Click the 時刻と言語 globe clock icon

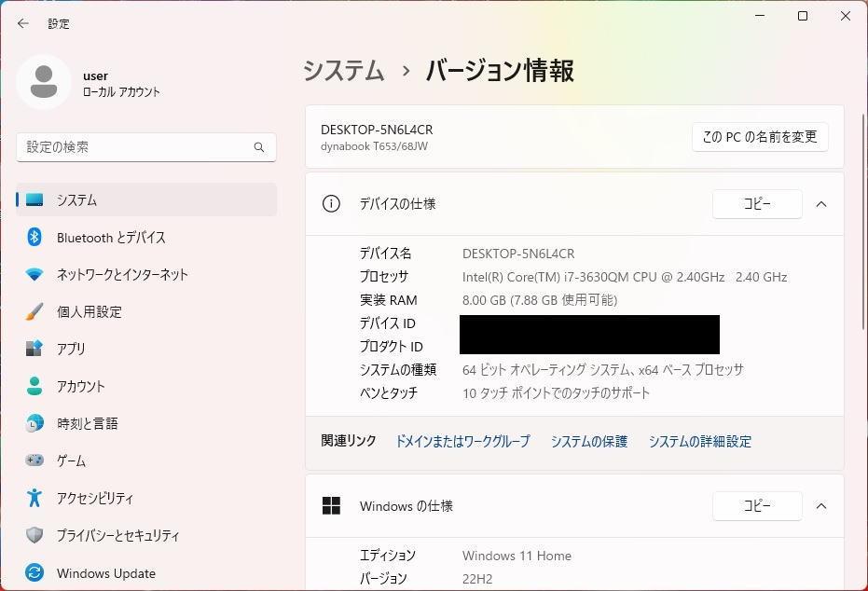[34, 423]
